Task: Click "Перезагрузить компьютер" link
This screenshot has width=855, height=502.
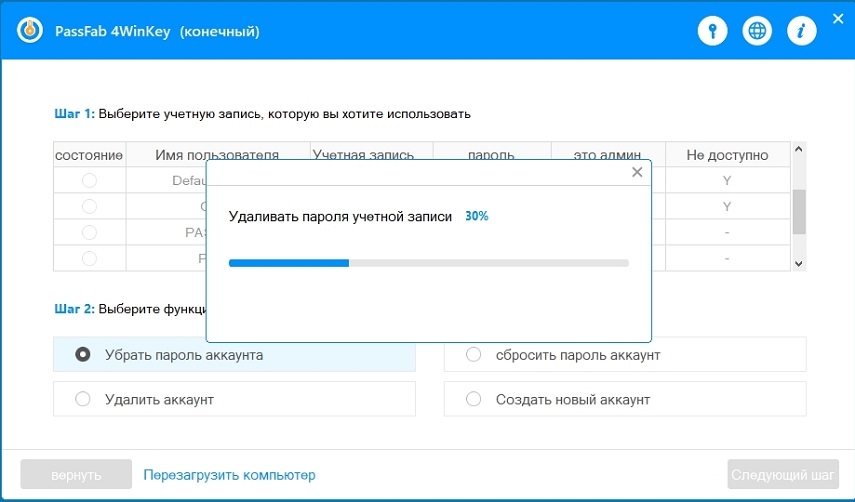Action: (229, 475)
